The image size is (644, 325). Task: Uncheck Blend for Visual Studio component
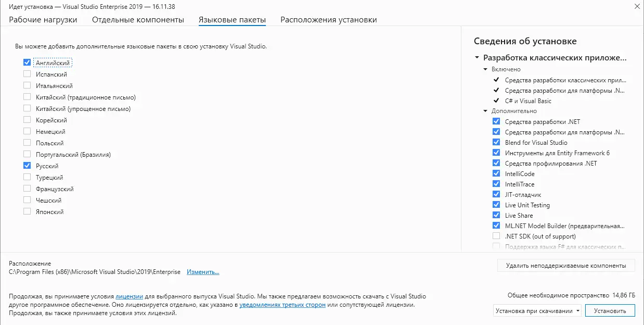pos(496,143)
